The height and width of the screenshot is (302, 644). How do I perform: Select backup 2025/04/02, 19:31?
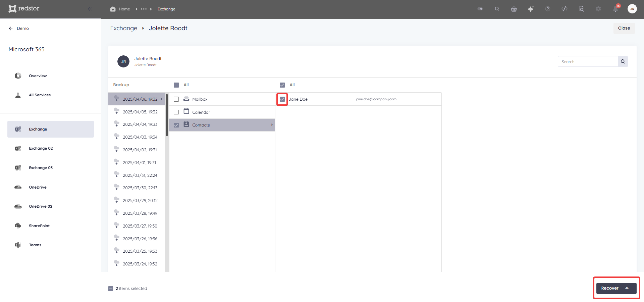coord(137,150)
